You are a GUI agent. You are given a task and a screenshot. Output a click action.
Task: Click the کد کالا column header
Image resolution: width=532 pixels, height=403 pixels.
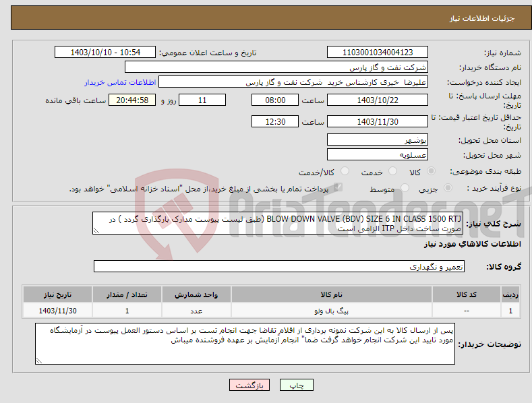(467, 294)
